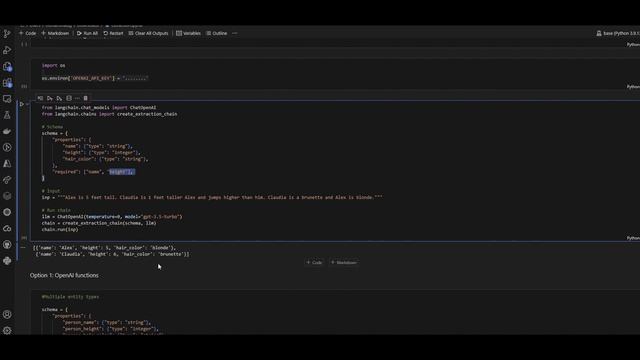Click the highlighted 'height' text in required
Screen dimensions: 640x360
(121, 172)
